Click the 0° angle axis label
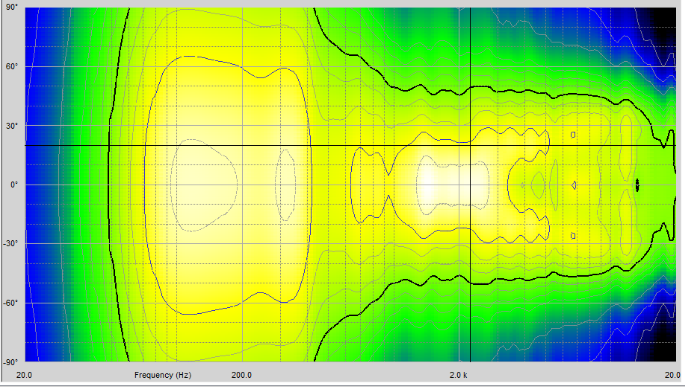 pos(14,185)
